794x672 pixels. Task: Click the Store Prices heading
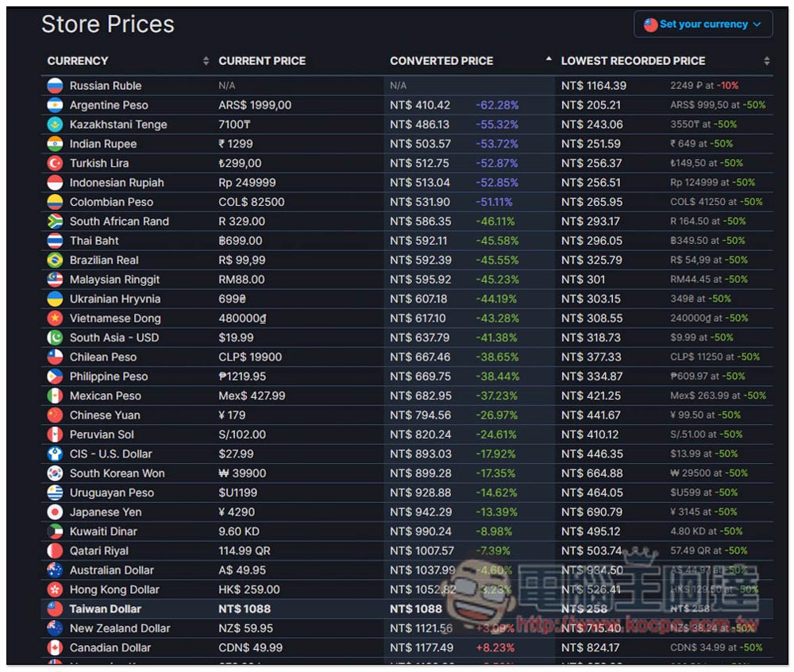click(x=108, y=25)
